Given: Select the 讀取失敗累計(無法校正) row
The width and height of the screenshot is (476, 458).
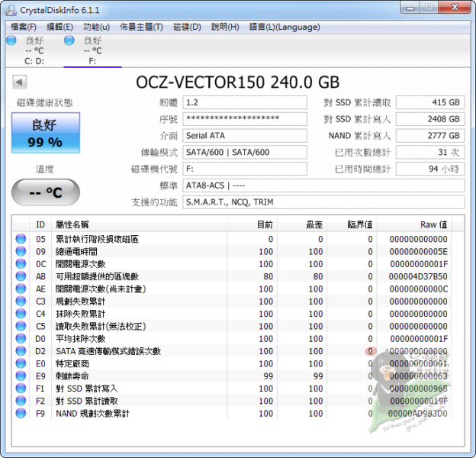Looking at the screenshot, I should pyautogui.click(x=232, y=326).
